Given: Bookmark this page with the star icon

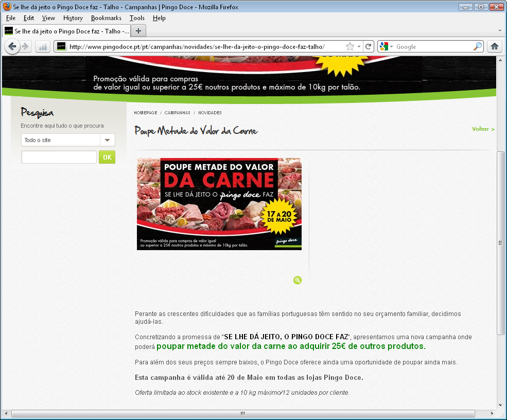Looking at the screenshot, I should [x=350, y=46].
